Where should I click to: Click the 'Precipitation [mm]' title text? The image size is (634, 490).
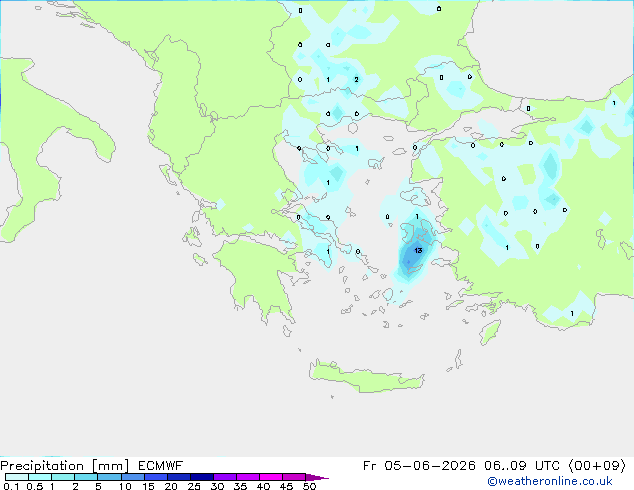[64, 466]
